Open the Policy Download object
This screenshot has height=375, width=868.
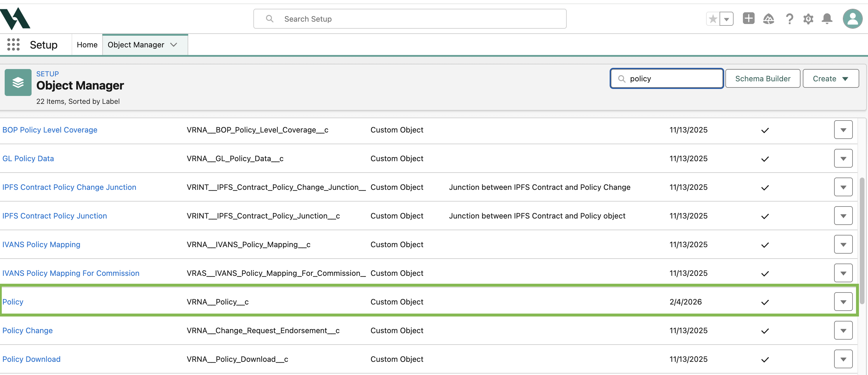click(x=31, y=359)
